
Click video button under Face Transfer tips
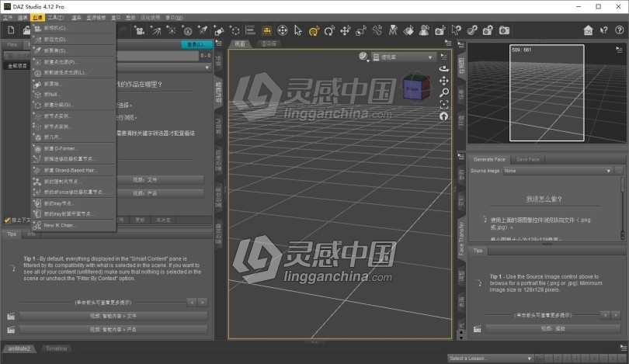pyautogui.click(x=553, y=329)
